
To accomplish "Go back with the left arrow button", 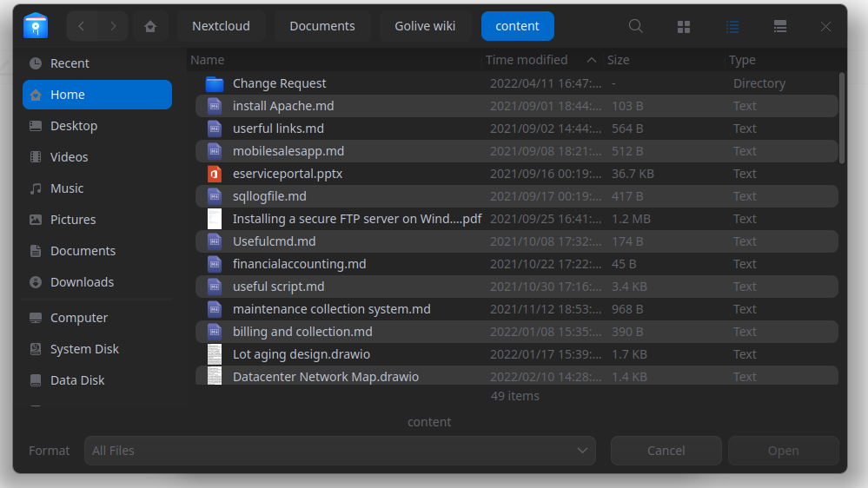I will (82, 26).
